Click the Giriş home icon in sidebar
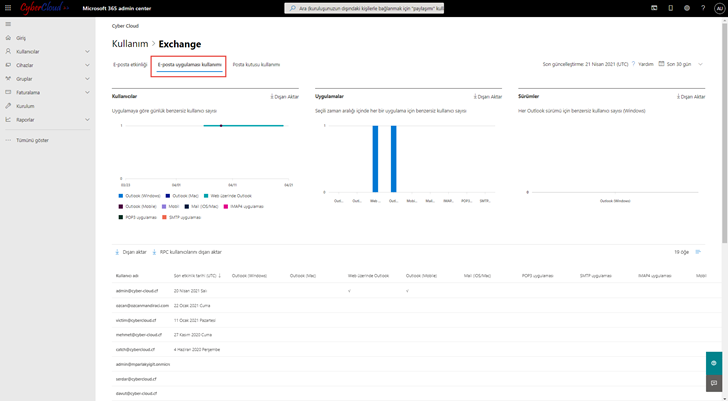Viewport: 728px width, 401px height. (8, 38)
